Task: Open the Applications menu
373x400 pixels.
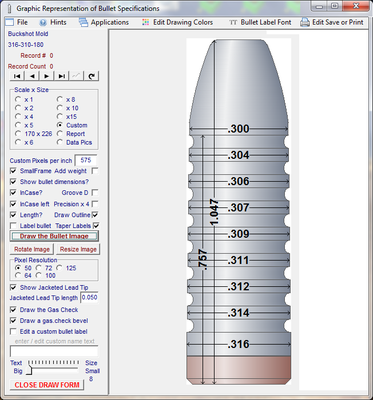Action: [x=104, y=22]
